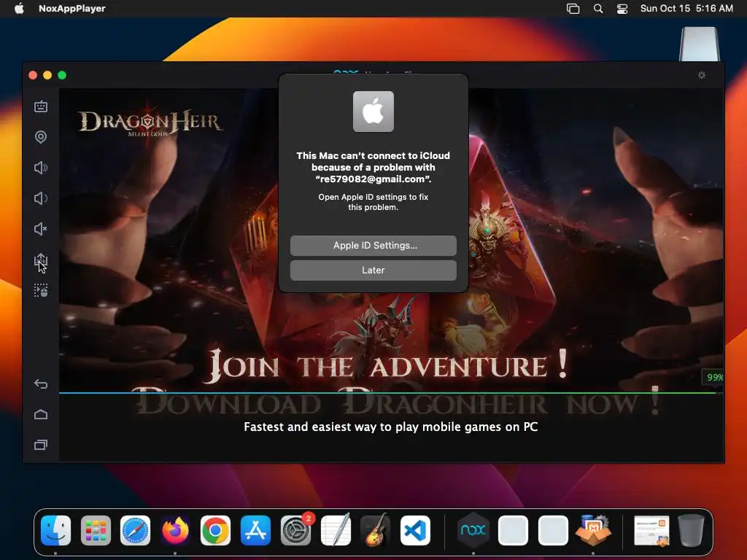Launch GarageBand from the Dock
Viewport: 747px width, 560px height.
coord(376,531)
